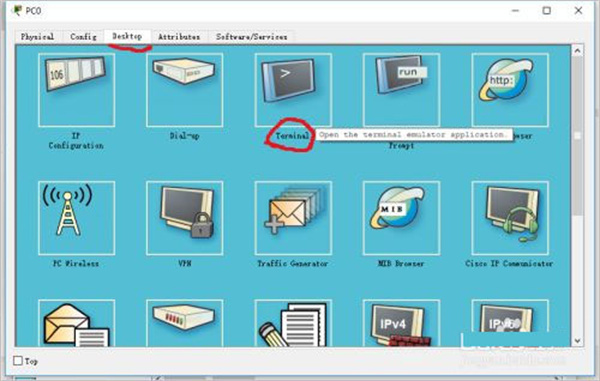Open the MIB Browser icon
600x381 pixels.
coord(401,218)
